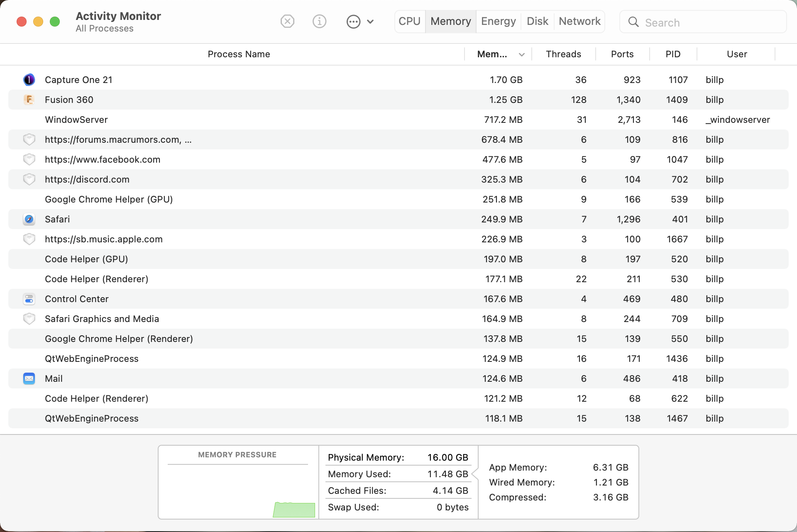
Task: Click the Compressed 3.16 GB value
Action: coord(611,497)
